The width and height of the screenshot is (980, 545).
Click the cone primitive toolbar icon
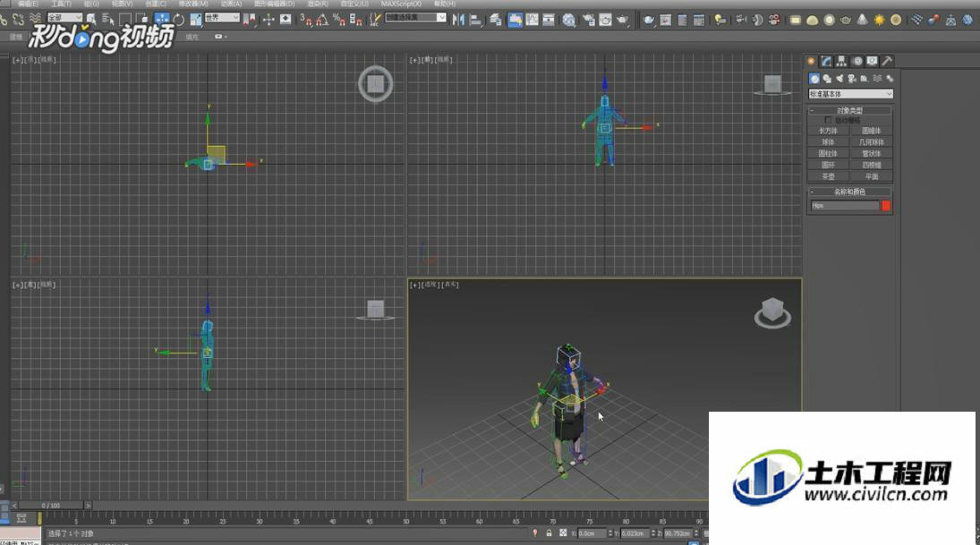(863, 20)
